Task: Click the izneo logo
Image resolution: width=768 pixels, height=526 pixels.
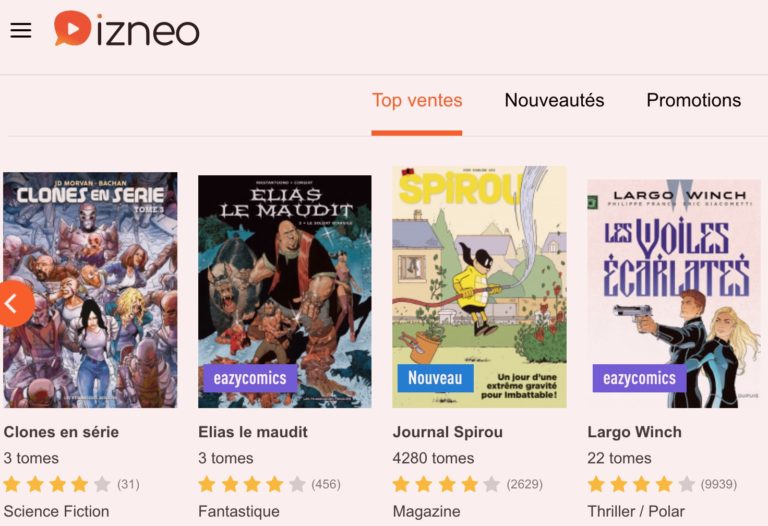Action: tap(127, 29)
